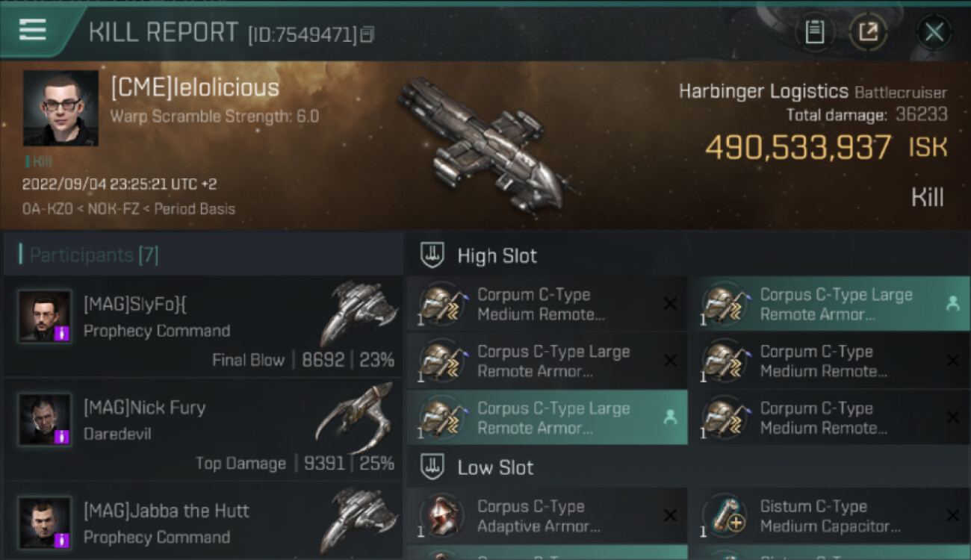
Task: Select Jabba the Hutt portrait
Action: [45, 523]
